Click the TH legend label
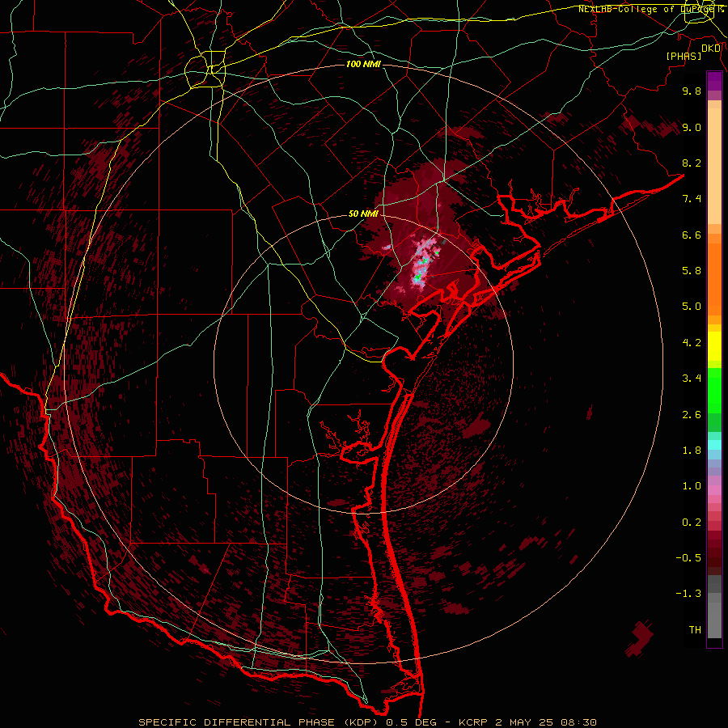 (x=695, y=630)
